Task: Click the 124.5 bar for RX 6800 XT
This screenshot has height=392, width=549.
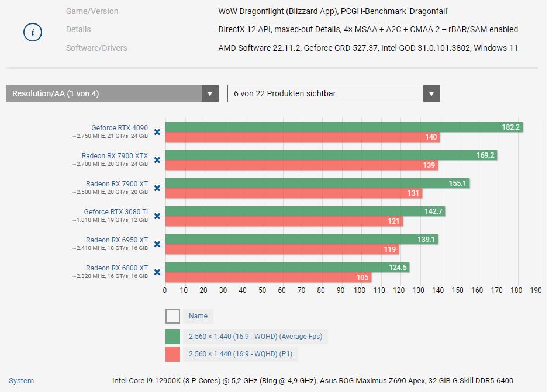Action: pyautogui.click(x=288, y=267)
